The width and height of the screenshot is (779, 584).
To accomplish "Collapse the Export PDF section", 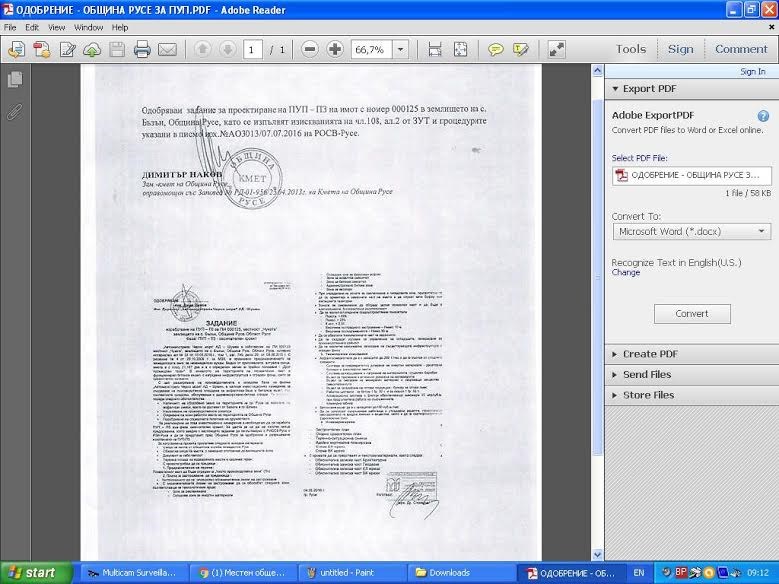I will [650, 89].
